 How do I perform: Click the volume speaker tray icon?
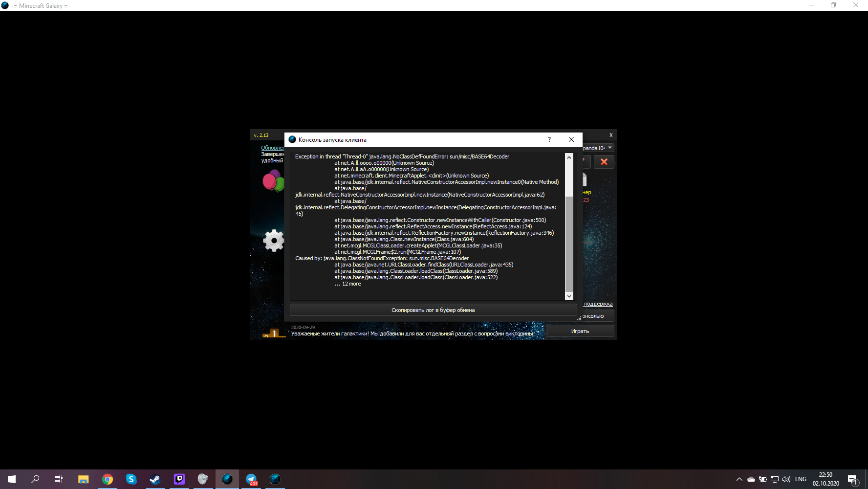pyautogui.click(x=786, y=479)
